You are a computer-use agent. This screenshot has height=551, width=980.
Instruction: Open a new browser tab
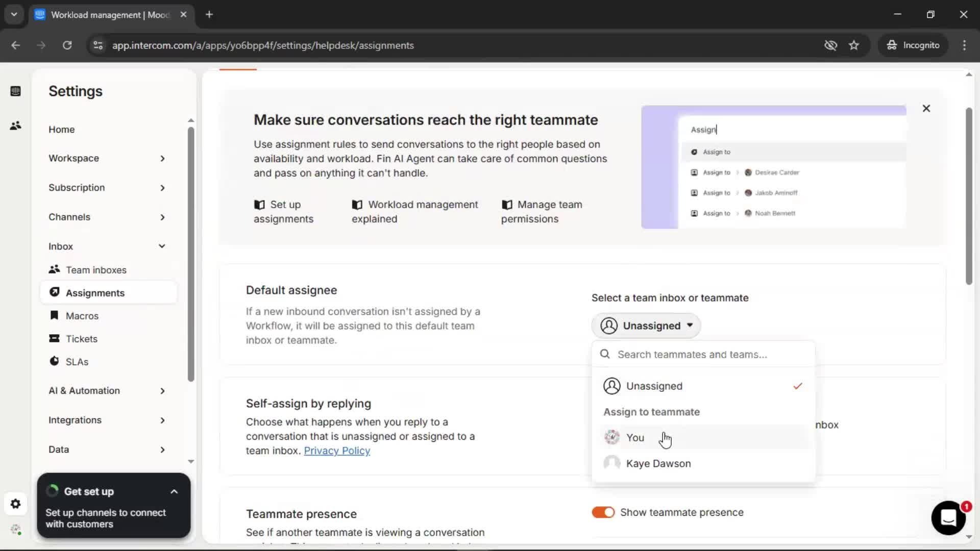[209, 15]
